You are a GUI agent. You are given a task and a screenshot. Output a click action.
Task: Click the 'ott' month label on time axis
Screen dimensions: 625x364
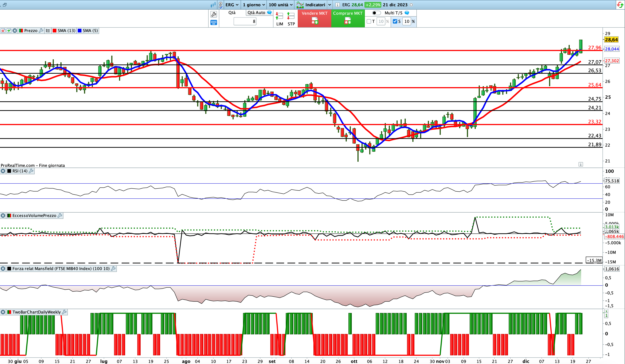point(354,361)
